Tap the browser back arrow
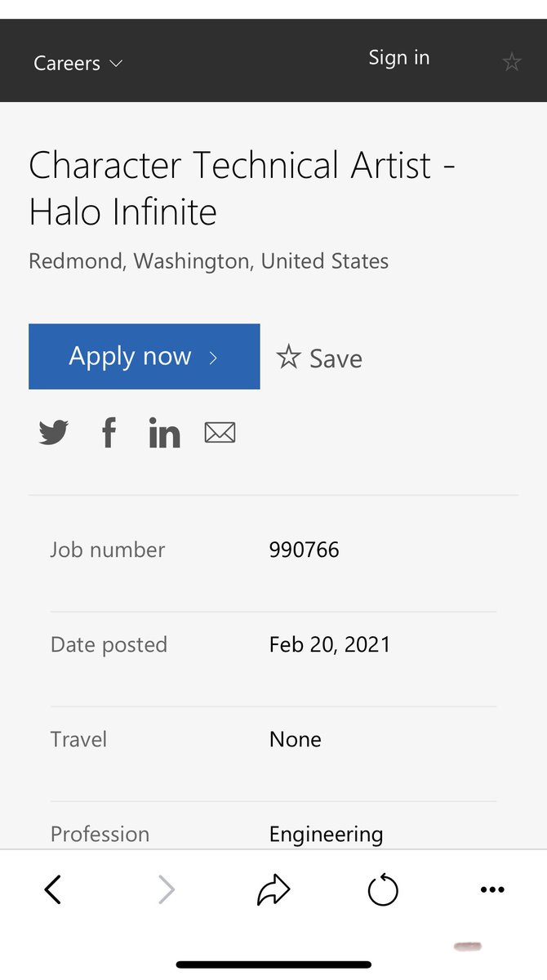The height and width of the screenshot is (980, 547). [x=53, y=889]
